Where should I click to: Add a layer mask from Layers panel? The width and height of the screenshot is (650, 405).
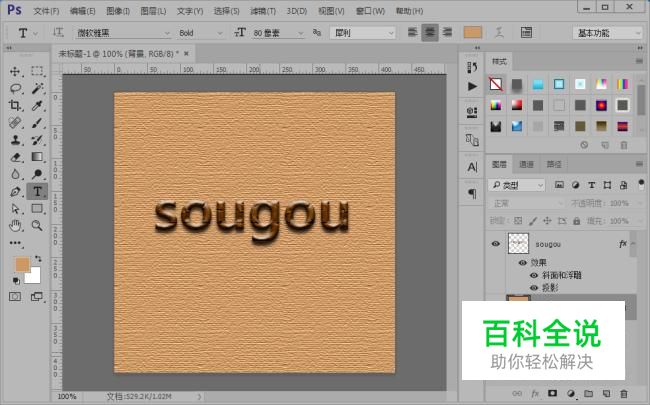pos(552,393)
